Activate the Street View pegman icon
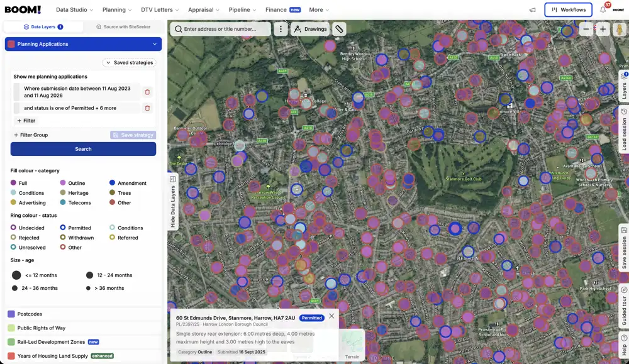The height and width of the screenshot is (364, 629). point(620,30)
